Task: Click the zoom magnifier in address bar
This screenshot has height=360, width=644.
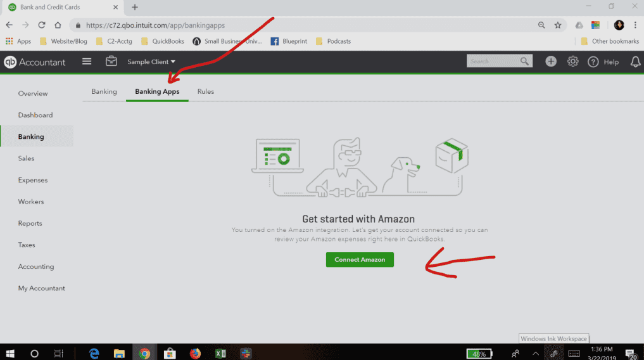Action: point(541,25)
